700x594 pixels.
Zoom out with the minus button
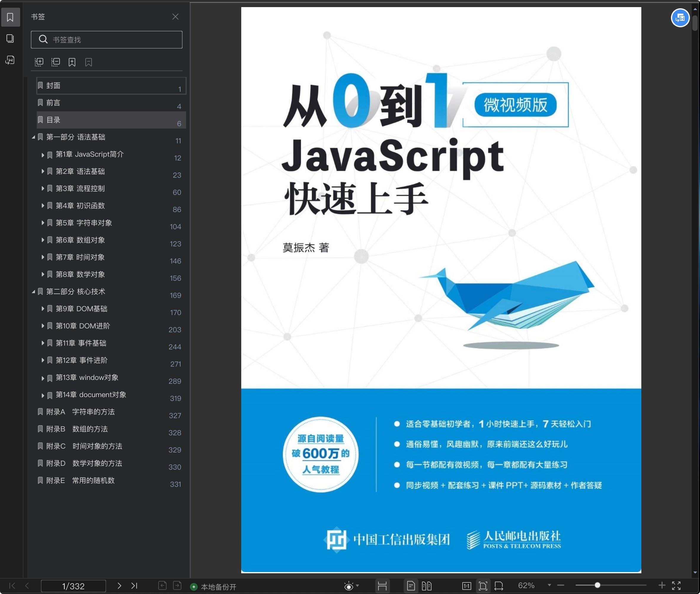560,586
